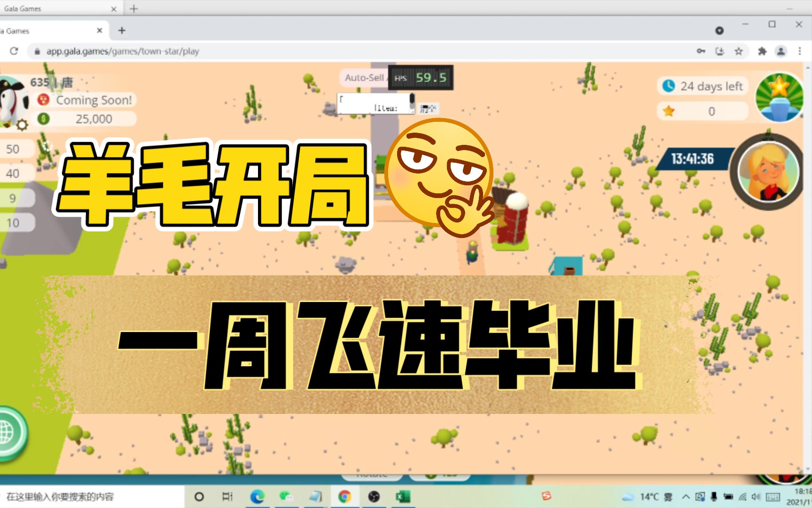Open the notebook app icon in taskbar
Screen dimensions: 812x508
coord(315,497)
